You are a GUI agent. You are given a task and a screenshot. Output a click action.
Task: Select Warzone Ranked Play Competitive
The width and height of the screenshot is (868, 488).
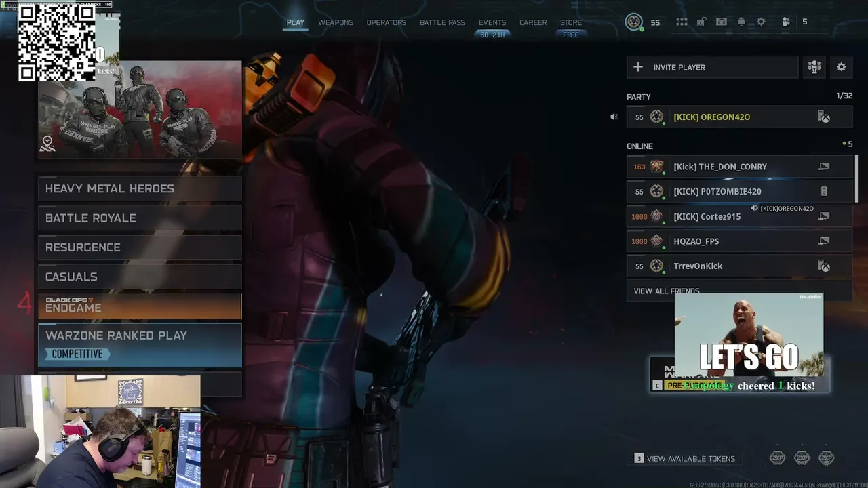pos(140,345)
